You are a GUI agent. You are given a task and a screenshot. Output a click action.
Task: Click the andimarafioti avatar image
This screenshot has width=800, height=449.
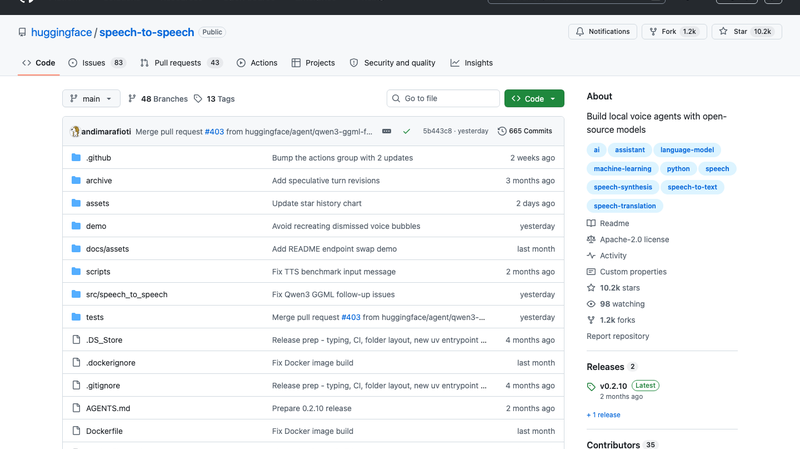click(x=74, y=131)
